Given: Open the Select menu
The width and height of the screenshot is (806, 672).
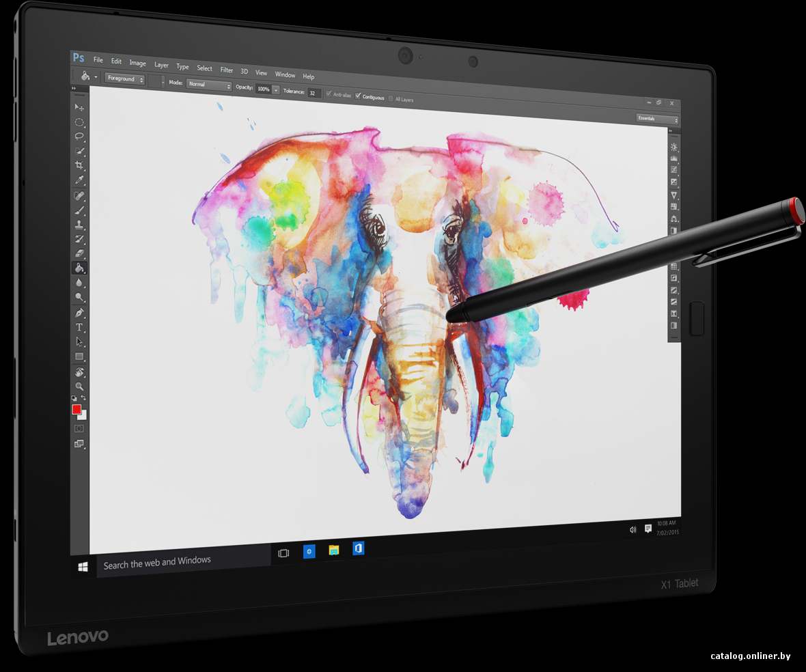Looking at the screenshot, I should tap(205, 68).
